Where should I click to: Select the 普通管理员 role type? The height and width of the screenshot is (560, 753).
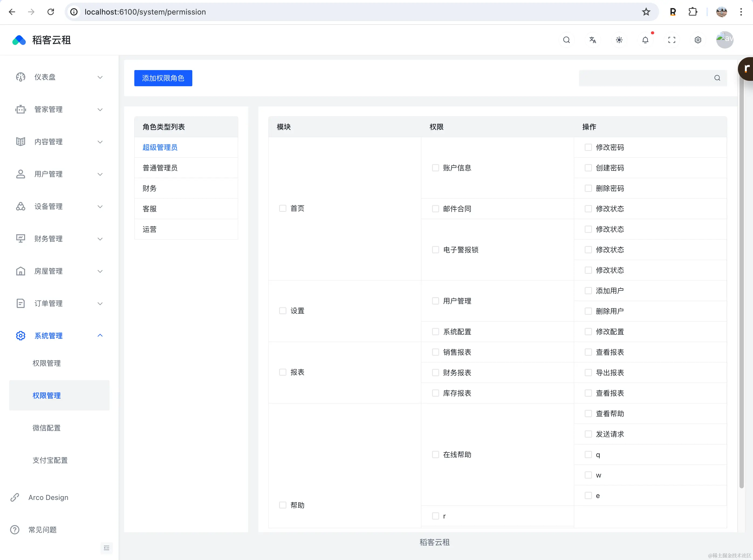(x=160, y=168)
